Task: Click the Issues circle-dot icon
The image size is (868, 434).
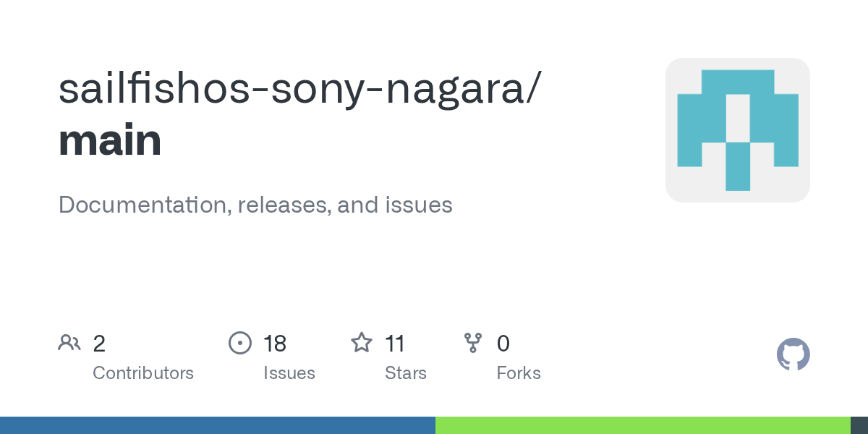Action: click(240, 343)
